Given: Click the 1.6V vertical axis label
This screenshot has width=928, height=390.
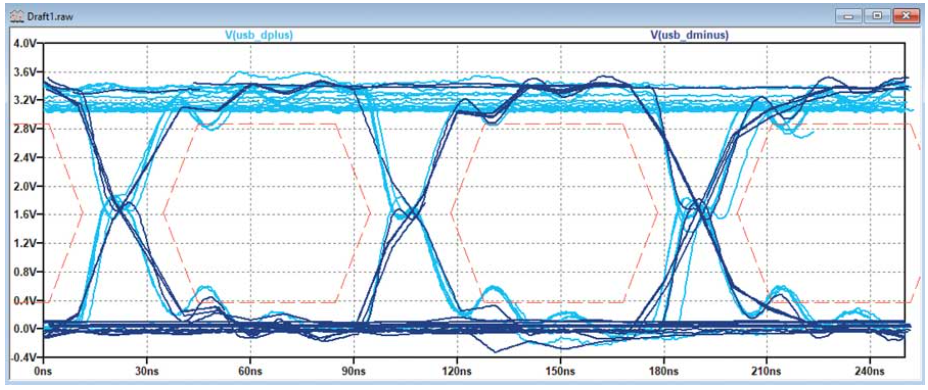Looking at the screenshot, I should pyautogui.click(x=26, y=215).
